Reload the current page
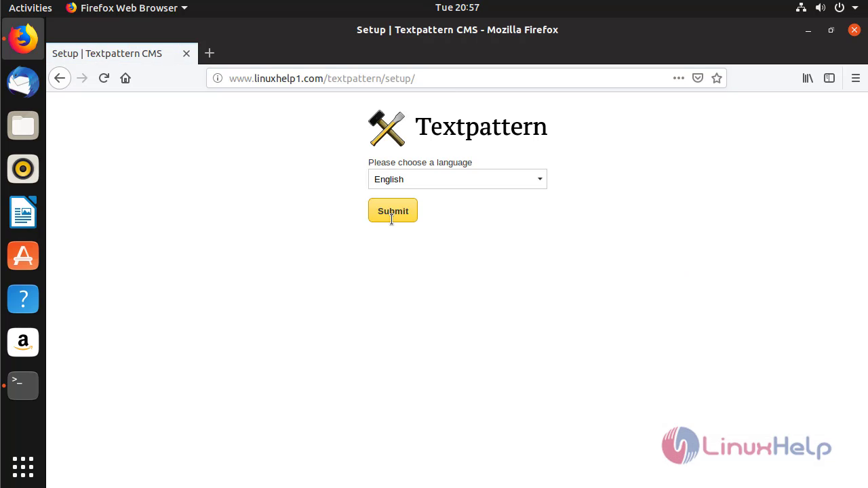Screen dimensions: 868x488 click(104, 78)
